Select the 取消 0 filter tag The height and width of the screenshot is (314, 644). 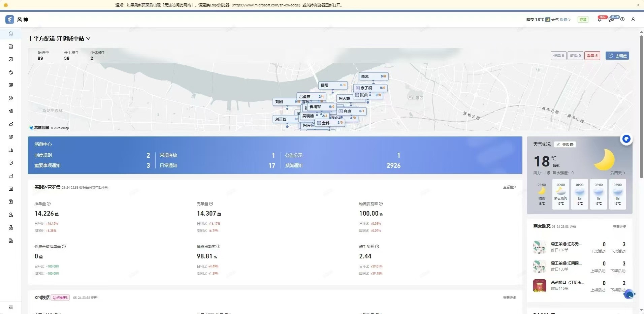575,56
